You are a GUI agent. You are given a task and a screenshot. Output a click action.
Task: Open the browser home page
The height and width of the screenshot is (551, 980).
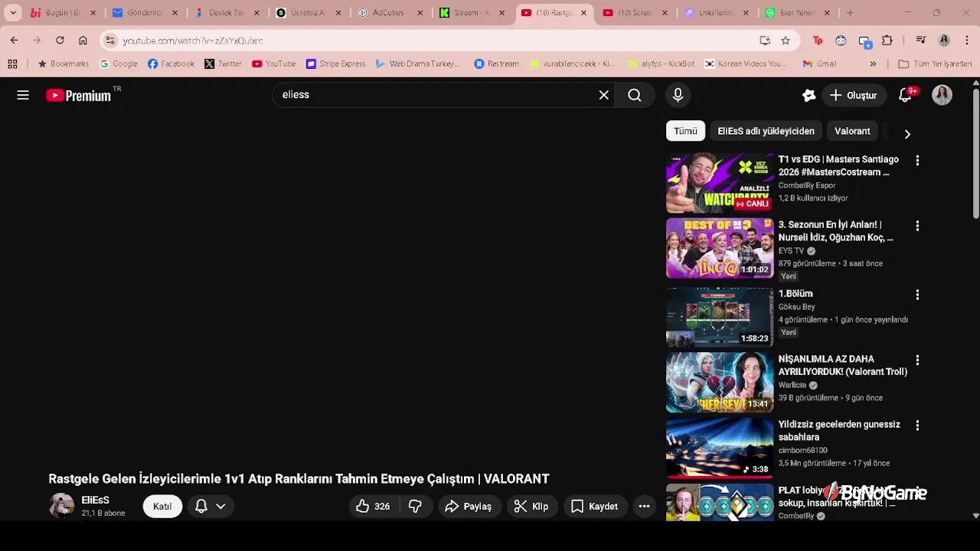click(83, 40)
